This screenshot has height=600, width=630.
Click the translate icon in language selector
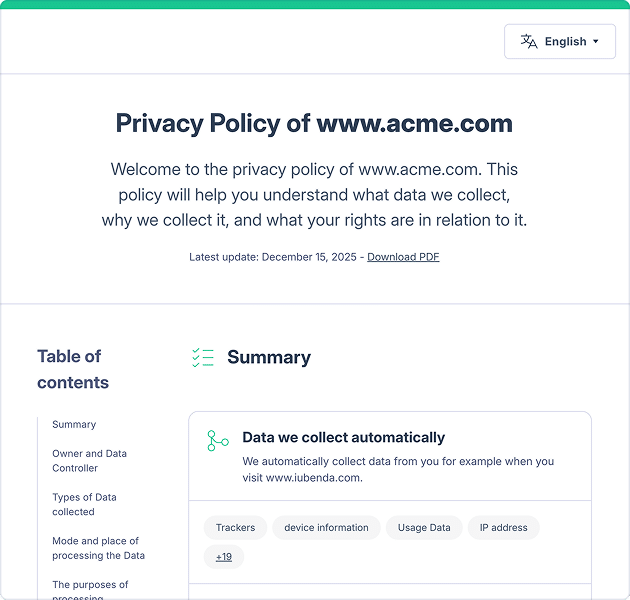tap(529, 42)
